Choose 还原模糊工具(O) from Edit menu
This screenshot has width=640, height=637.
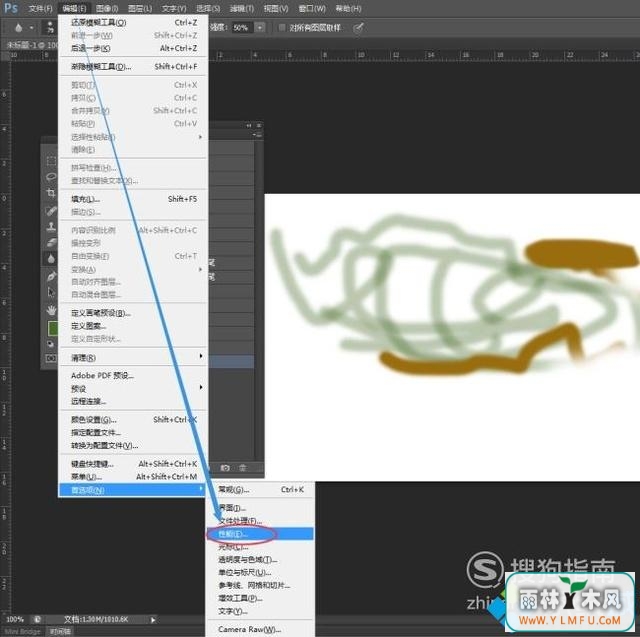click(133, 22)
